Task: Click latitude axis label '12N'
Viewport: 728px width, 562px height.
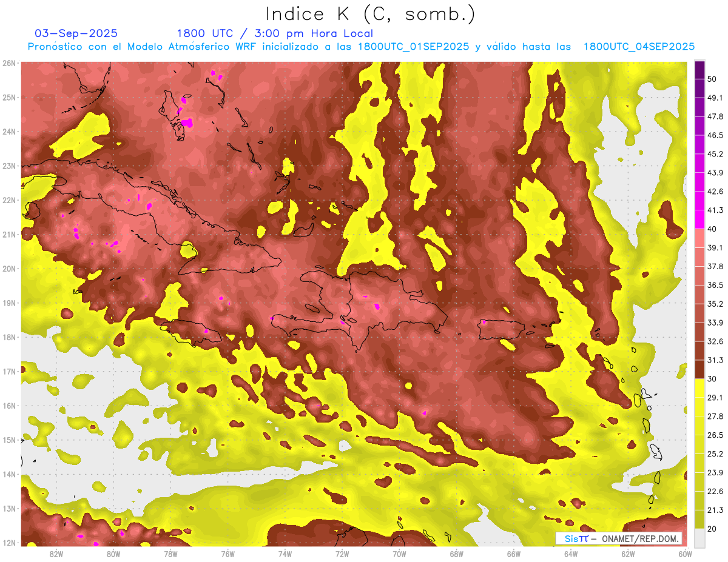Action: [x=8, y=543]
